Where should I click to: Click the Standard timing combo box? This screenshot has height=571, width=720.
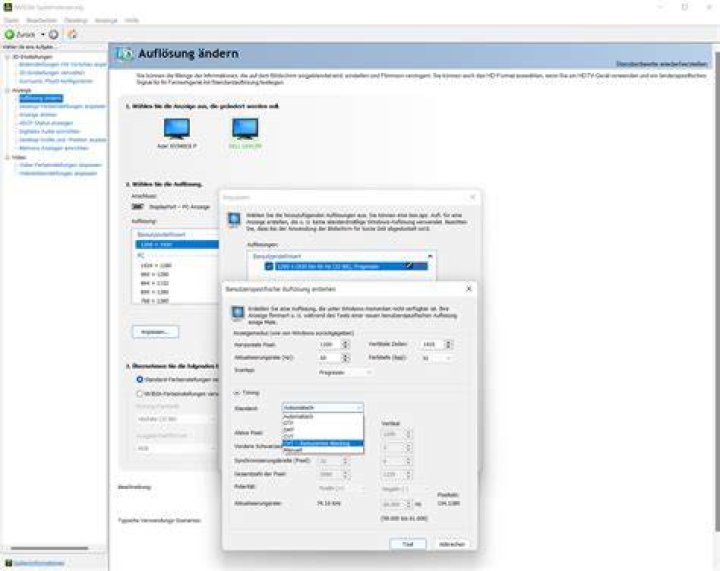[323, 408]
